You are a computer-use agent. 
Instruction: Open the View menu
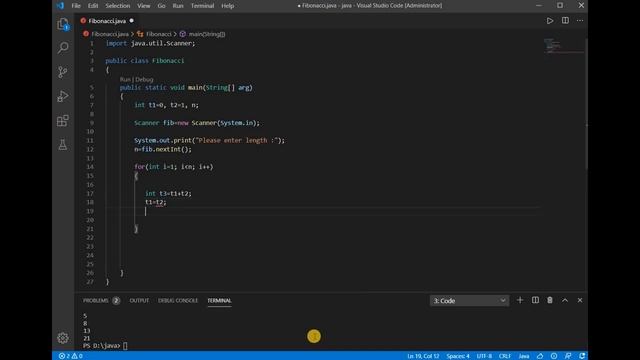pos(143,6)
